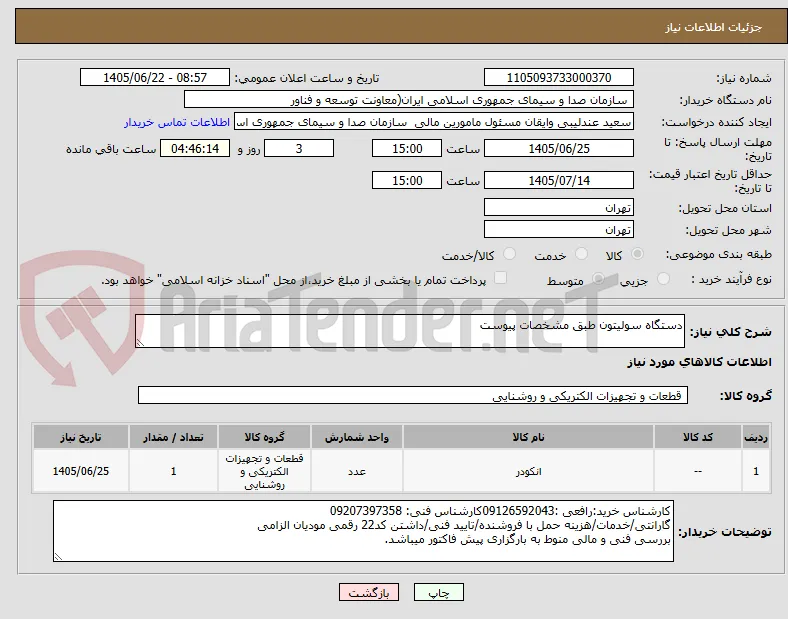Click the resize handle of the buyer notes box
This screenshot has width=788, height=619.
point(58,557)
